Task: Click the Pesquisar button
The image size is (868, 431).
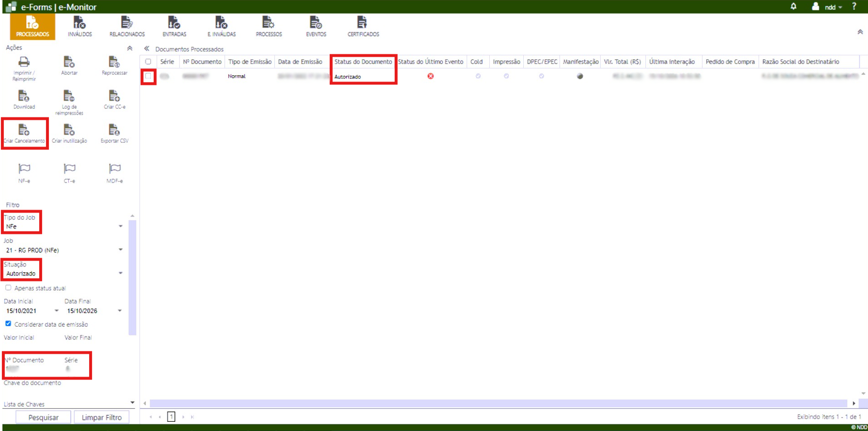Action: (43, 417)
